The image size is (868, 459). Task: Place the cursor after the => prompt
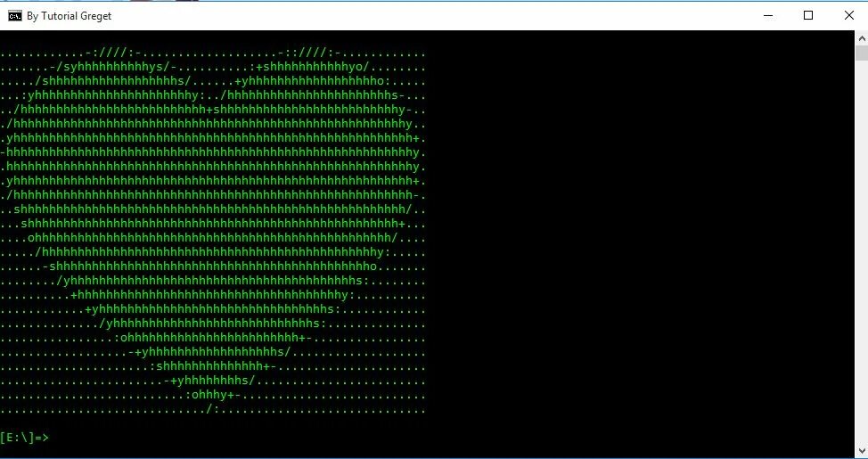pos(55,438)
